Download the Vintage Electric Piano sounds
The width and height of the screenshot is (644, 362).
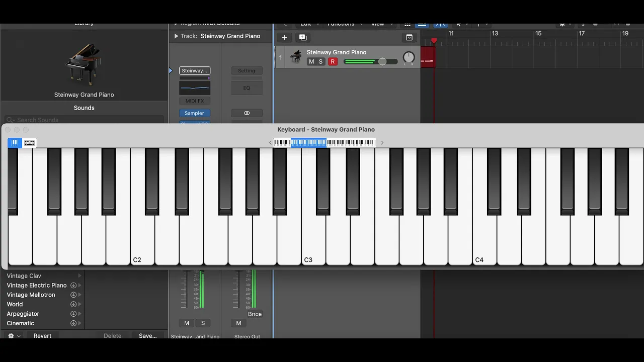click(73, 285)
